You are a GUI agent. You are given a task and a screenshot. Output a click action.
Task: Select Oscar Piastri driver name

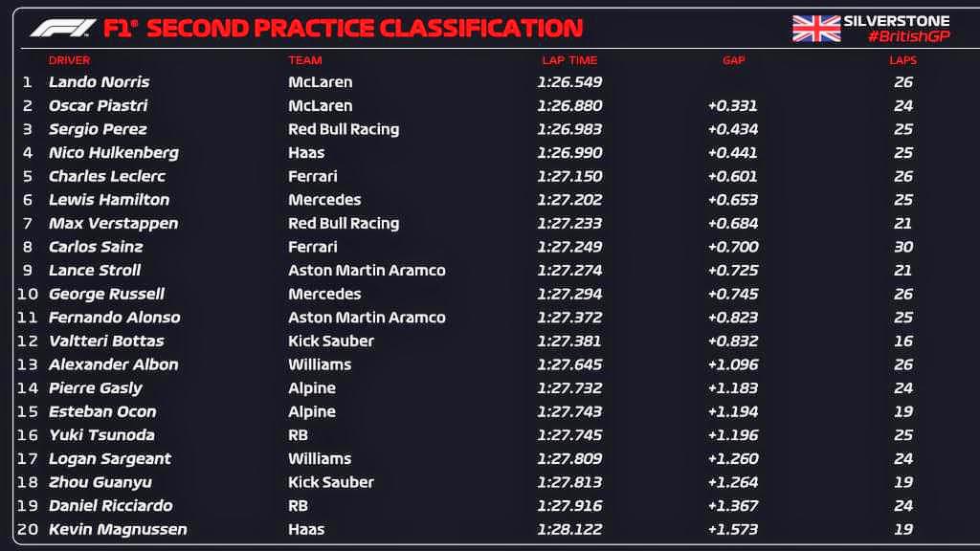click(x=99, y=105)
